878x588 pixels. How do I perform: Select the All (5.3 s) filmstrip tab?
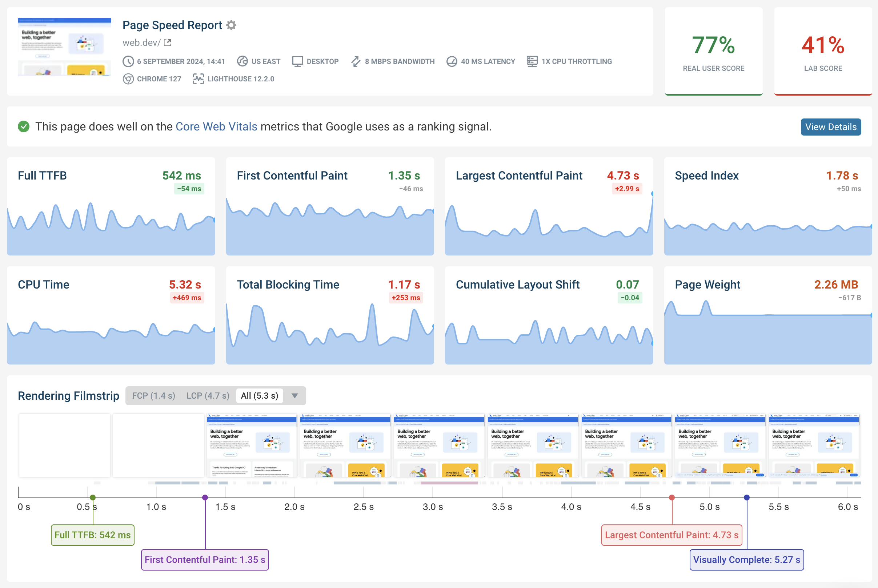click(260, 396)
